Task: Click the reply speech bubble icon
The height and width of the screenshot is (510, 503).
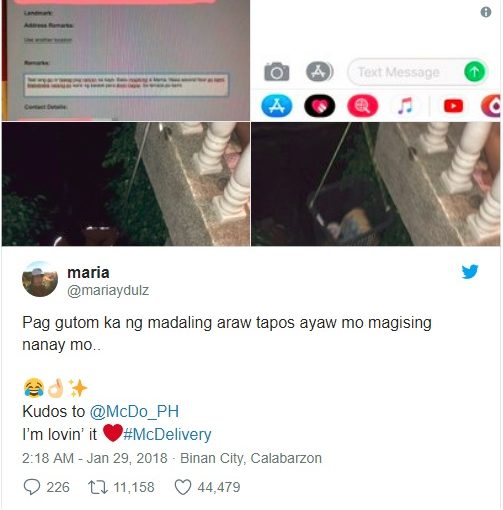Action: [x=32, y=487]
